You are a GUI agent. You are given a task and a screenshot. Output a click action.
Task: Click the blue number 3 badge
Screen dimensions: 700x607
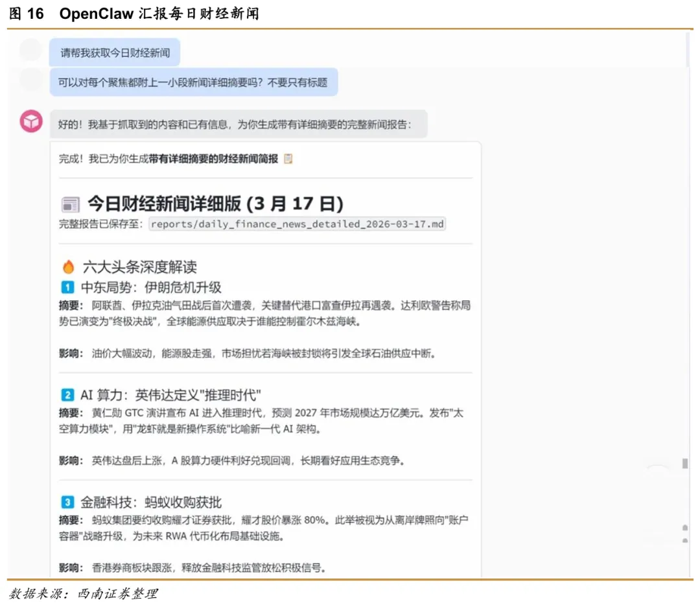click(x=67, y=502)
